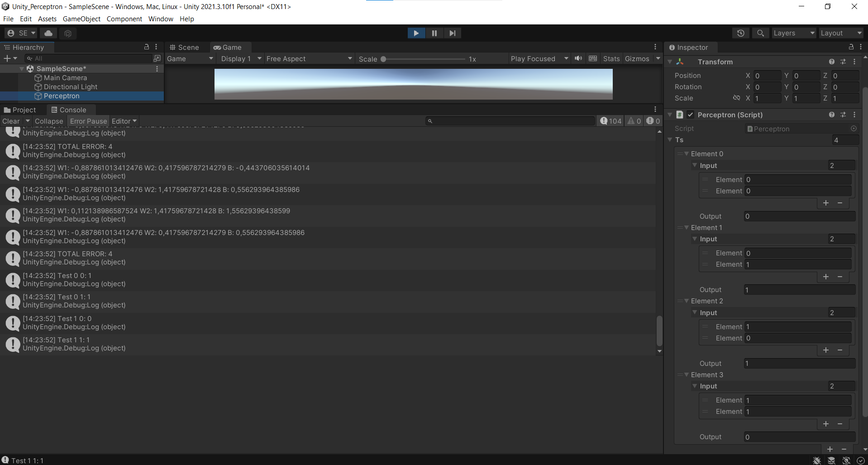The width and height of the screenshot is (868, 465).
Task: Open the cloud services icon
Action: (48, 33)
